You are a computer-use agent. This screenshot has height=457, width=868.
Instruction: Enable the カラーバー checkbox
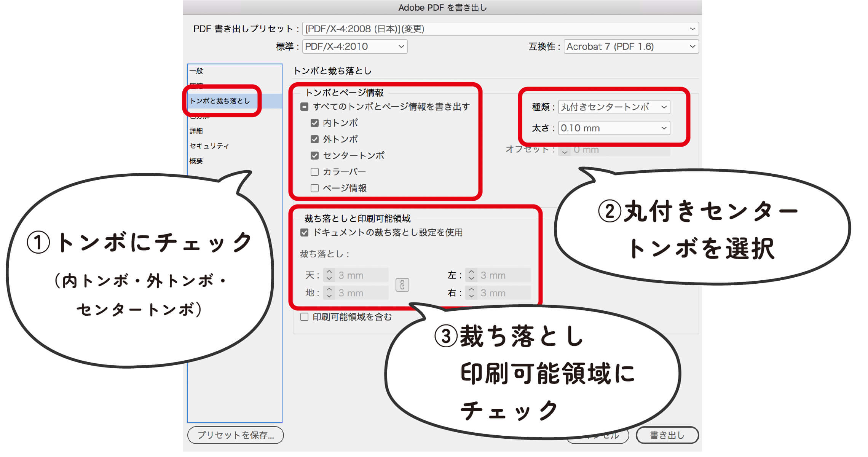click(x=314, y=172)
